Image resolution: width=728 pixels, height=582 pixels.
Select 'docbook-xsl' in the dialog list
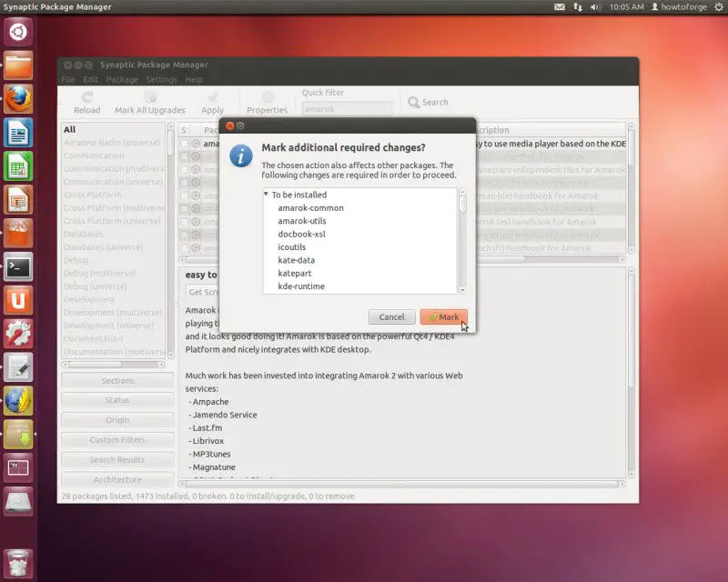coord(301,234)
